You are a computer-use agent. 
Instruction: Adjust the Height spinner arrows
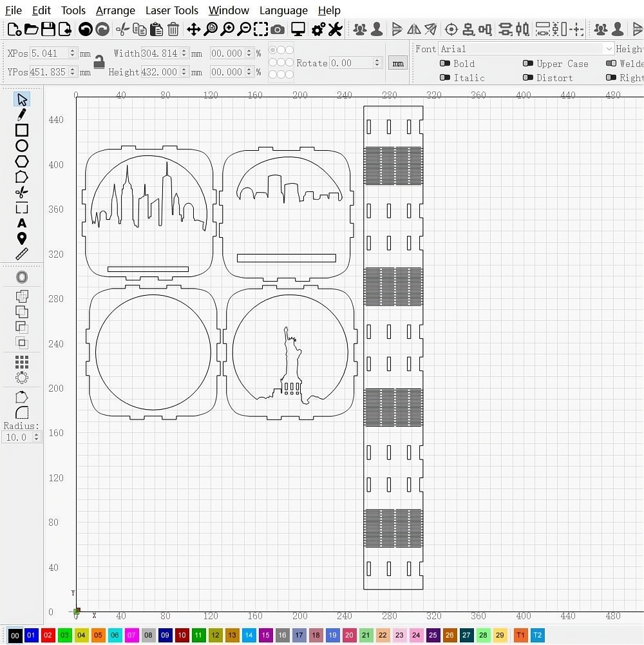click(x=184, y=72)
